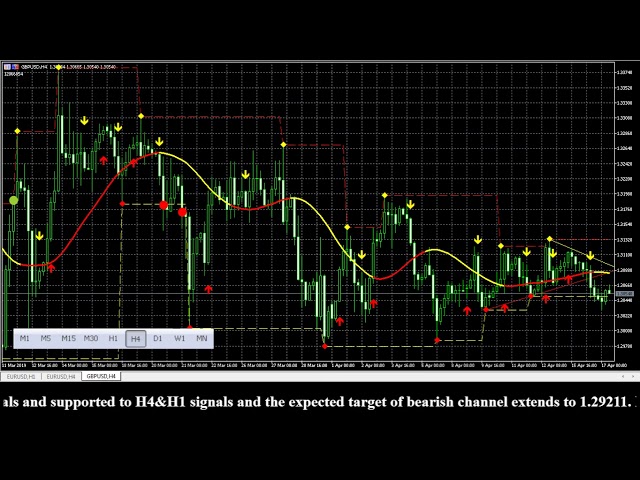Click the large green dot at chart's left edge
Screen dimensions: 640x480
point(13,201)
